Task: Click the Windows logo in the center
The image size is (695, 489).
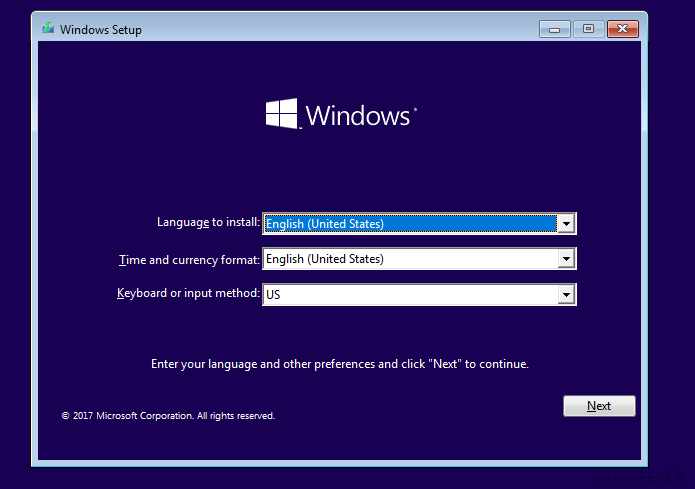Action: click(x=281, y=113)
